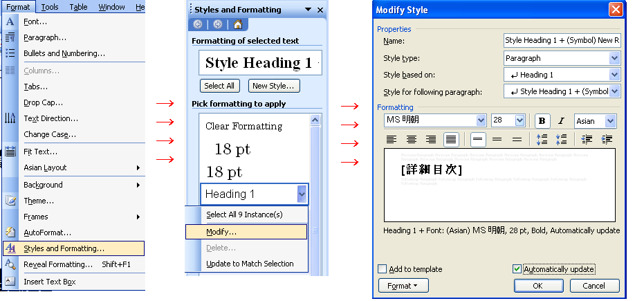
Task: Toggle Italic formatting in Modify Style
Action: [561, 120]
